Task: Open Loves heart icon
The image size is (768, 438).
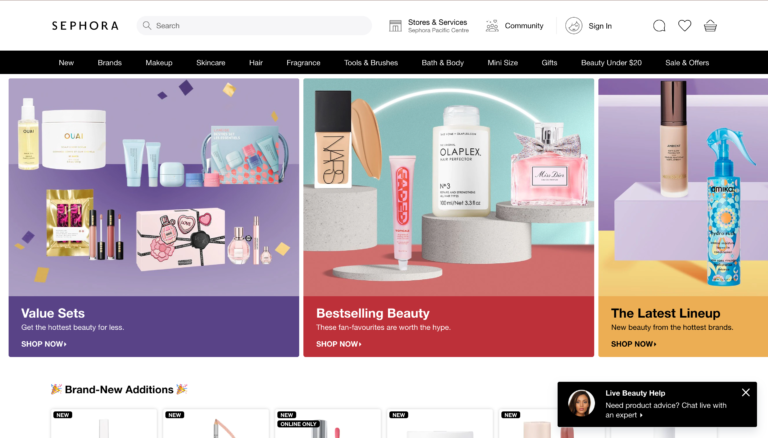Action: tap(685, 26)
